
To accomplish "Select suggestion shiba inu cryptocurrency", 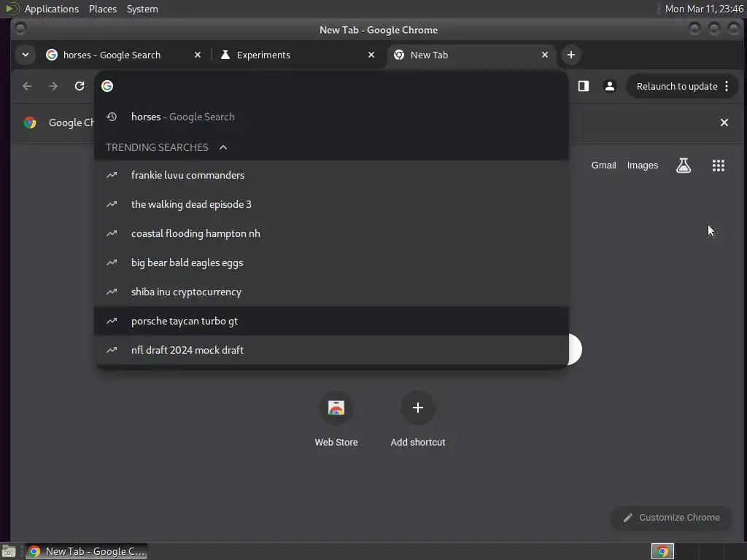I will (x=331, y=292).
